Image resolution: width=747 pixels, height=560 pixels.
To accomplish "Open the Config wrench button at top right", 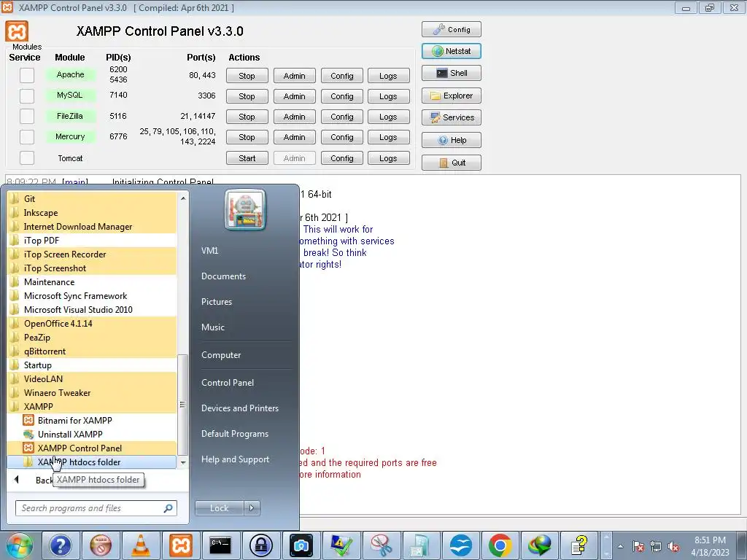I will (451, 29).
